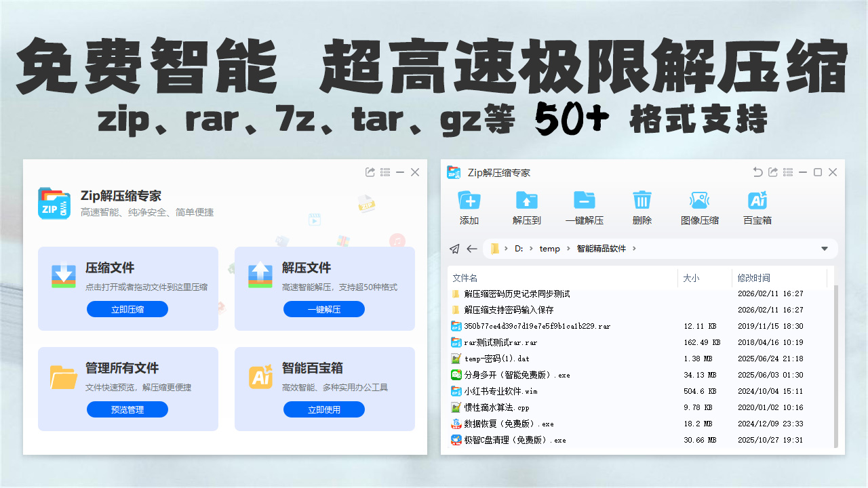Image resolution: width=868 pixels, height=488 pixels.
Task: Expand the chevron after temp in breadcrumb
Action: coord(567,249)
